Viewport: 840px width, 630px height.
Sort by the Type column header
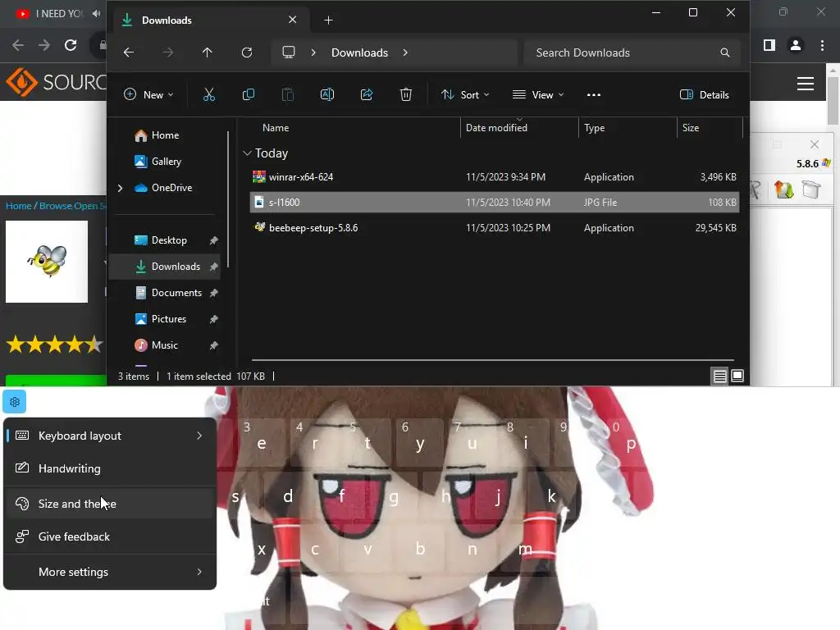[x=594, y=128]
